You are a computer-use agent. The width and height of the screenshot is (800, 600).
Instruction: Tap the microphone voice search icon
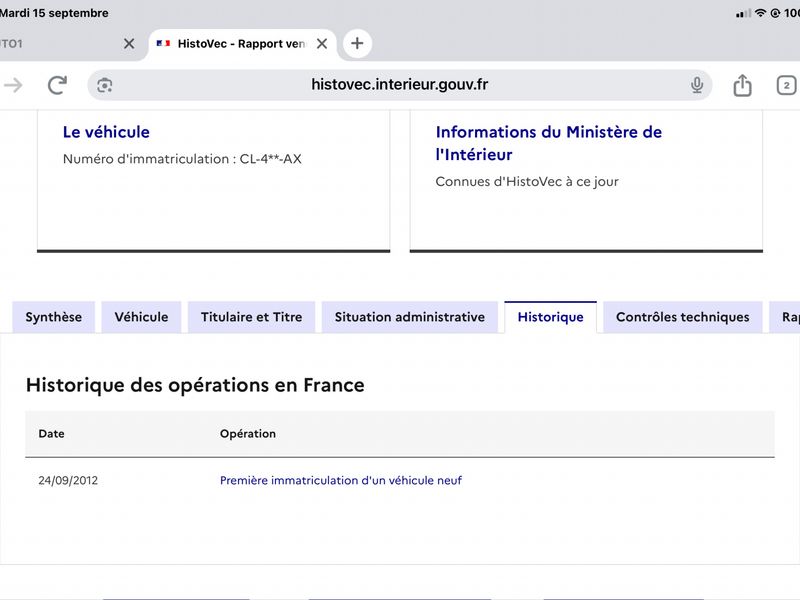point(697,85)
